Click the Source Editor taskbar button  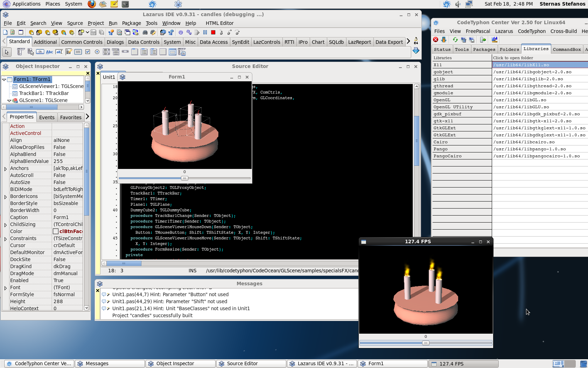click(251, 363)
